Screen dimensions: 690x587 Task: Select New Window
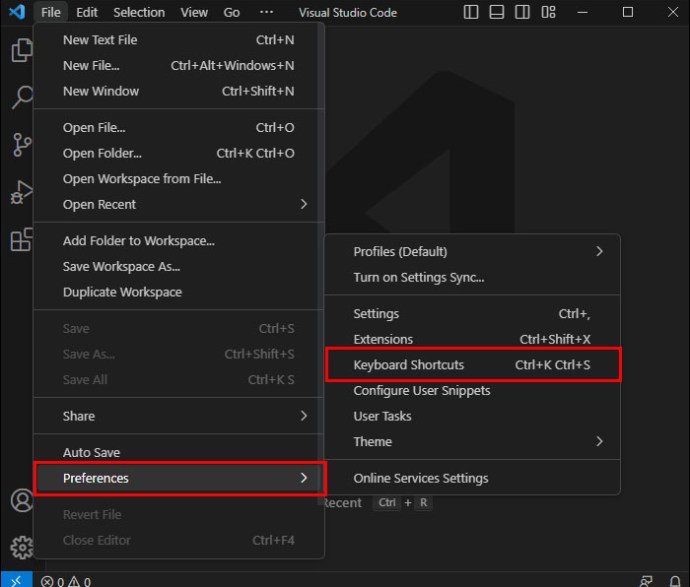(x=180, y=91)
